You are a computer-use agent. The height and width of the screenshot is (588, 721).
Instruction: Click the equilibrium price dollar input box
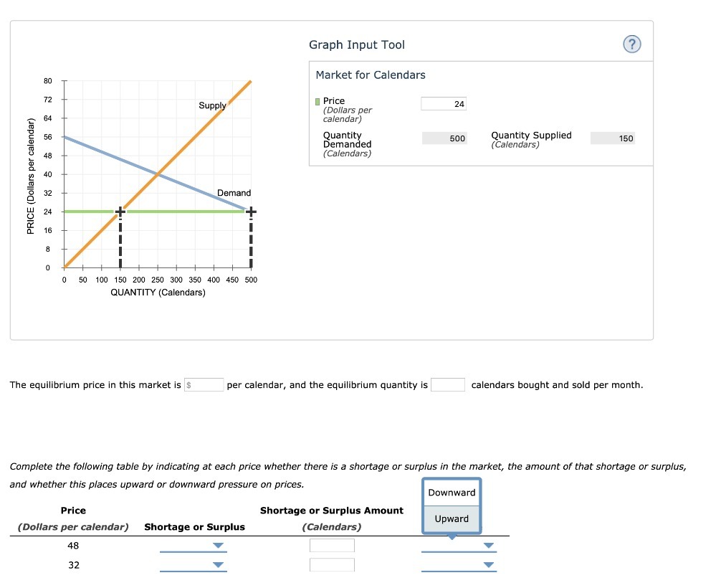pos(204,384)
